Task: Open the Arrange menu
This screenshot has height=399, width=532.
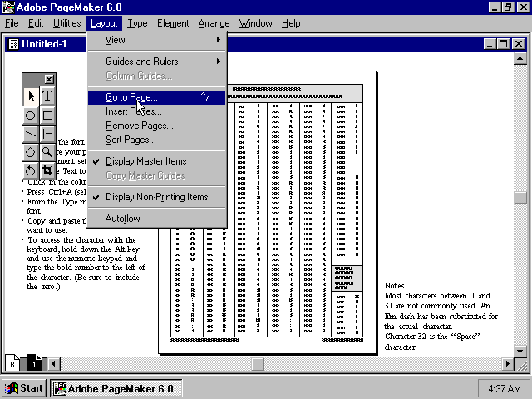Action: pos(214,23)
